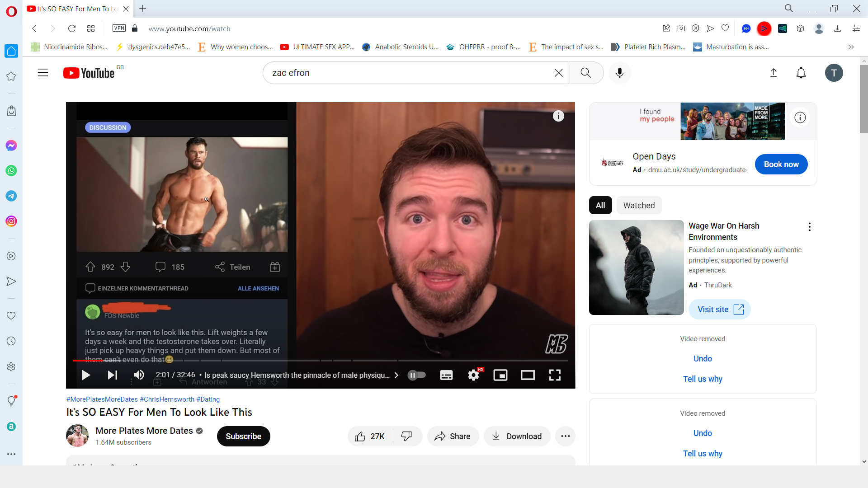Open the #ChrisHemsworth hashtag
The width and height of the screenshot is (868, 488).
click(167, 399)
